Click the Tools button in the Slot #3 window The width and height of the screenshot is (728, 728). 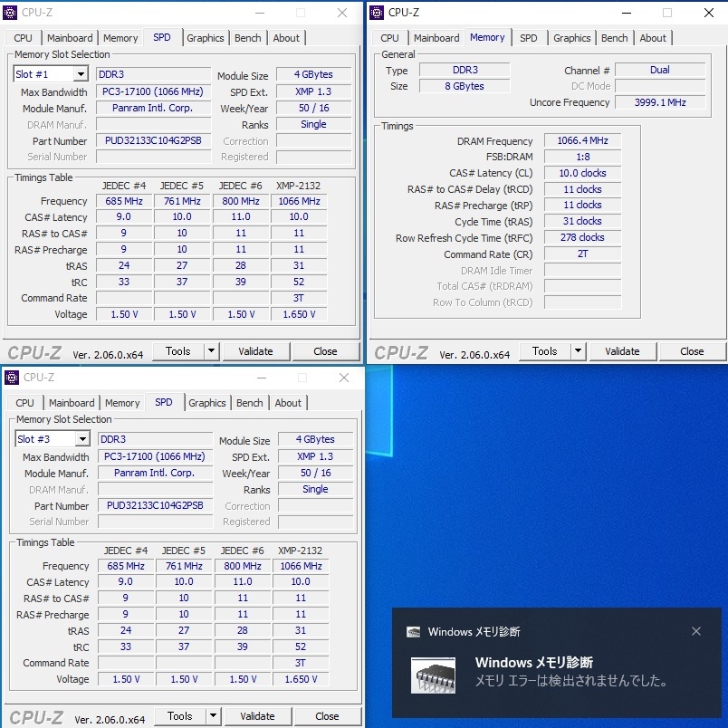180,715
